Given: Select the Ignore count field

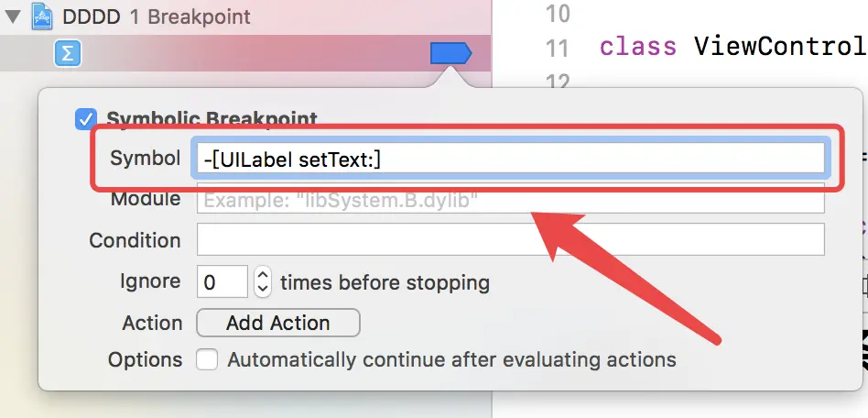Looking at the screenshot, I should pos(222,281).
